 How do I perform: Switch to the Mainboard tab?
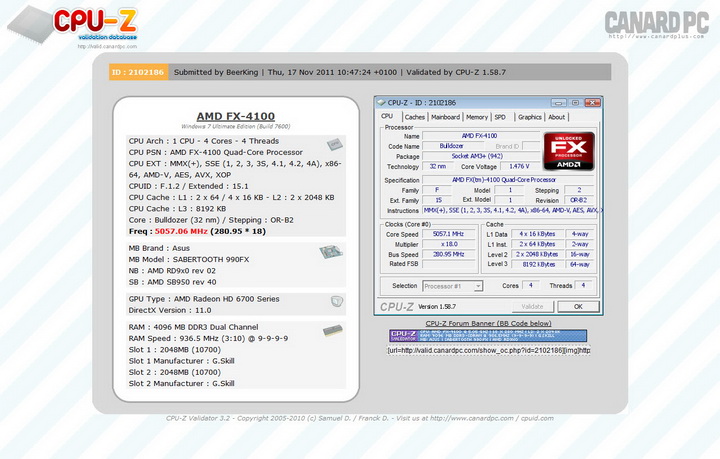[445, 117]
